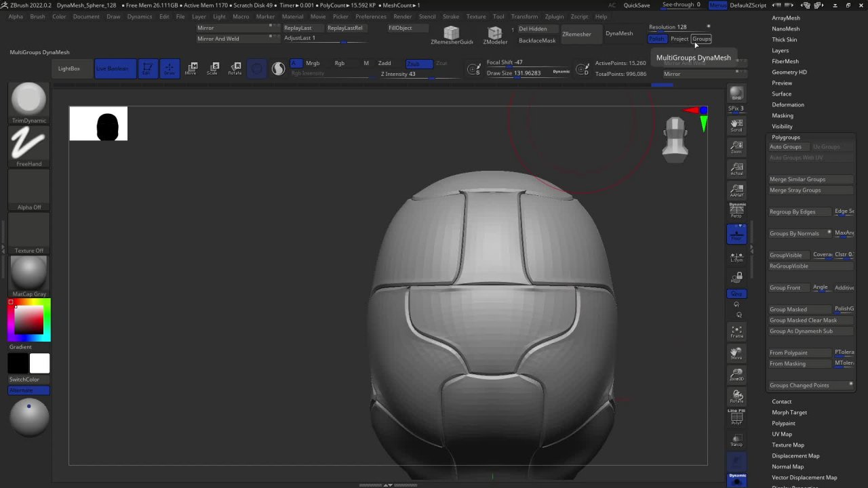Click the Auto Groups button
This screenshot has height=488, width=868.
point(789,146)
